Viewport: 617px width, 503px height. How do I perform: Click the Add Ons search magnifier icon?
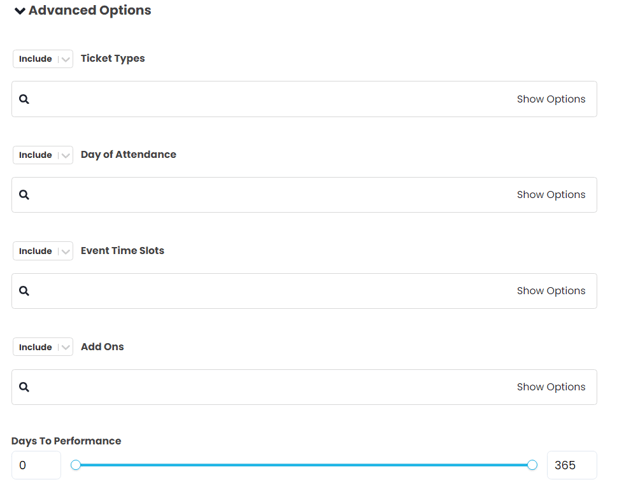point(24,387)
